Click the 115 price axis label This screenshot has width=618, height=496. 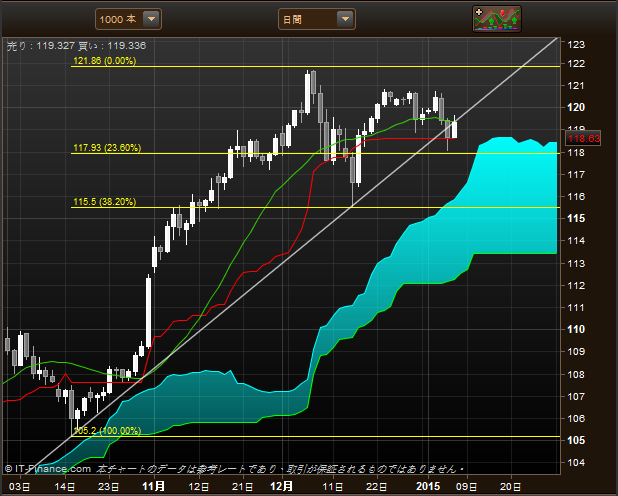point(576,218)
